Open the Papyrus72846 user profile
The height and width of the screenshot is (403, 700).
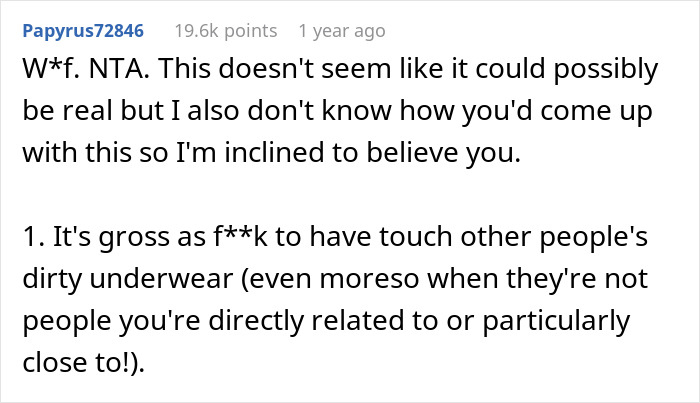tap(83, 31)
